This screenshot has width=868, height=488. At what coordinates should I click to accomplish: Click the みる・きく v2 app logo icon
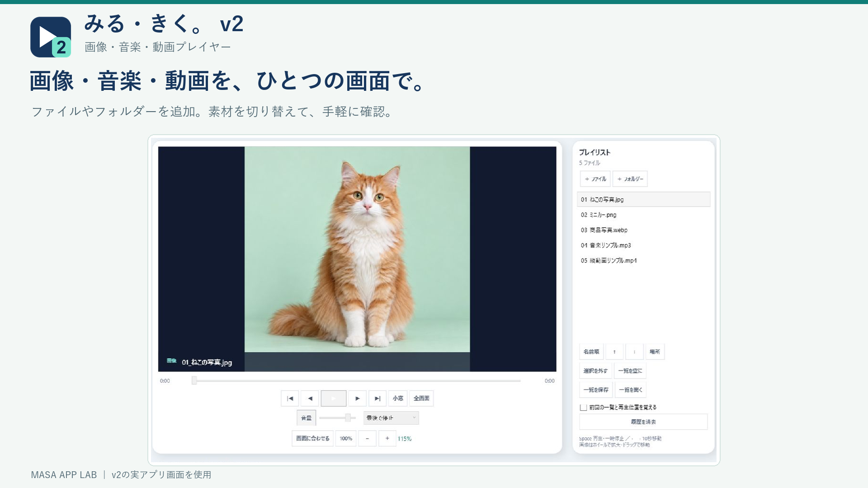[51, 37]
